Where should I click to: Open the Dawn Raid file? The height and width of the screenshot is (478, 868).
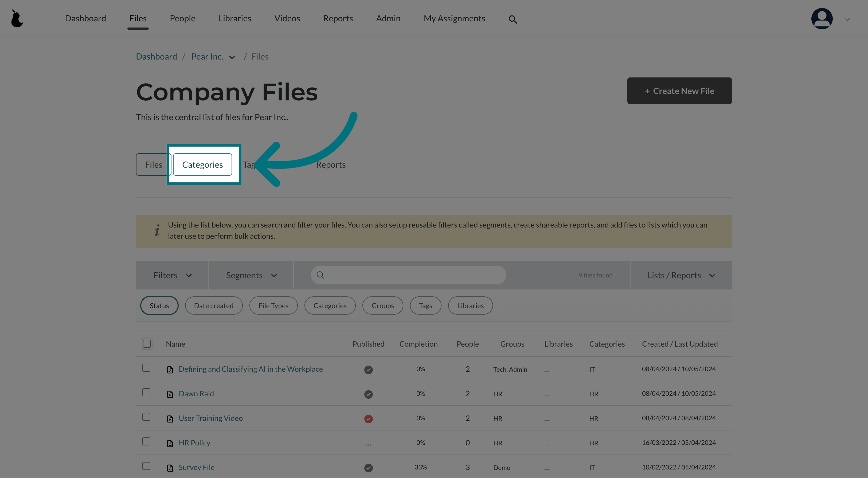coord(196,393)
